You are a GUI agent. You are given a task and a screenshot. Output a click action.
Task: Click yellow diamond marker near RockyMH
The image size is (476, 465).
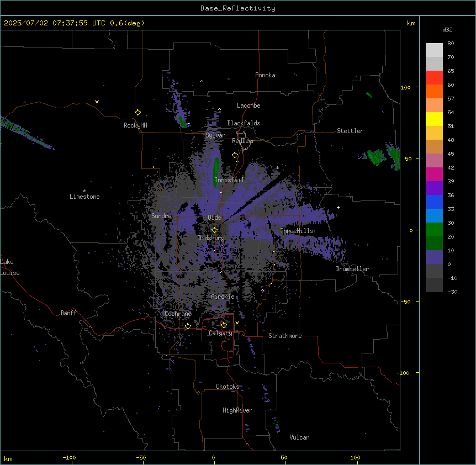pos(137,113)
